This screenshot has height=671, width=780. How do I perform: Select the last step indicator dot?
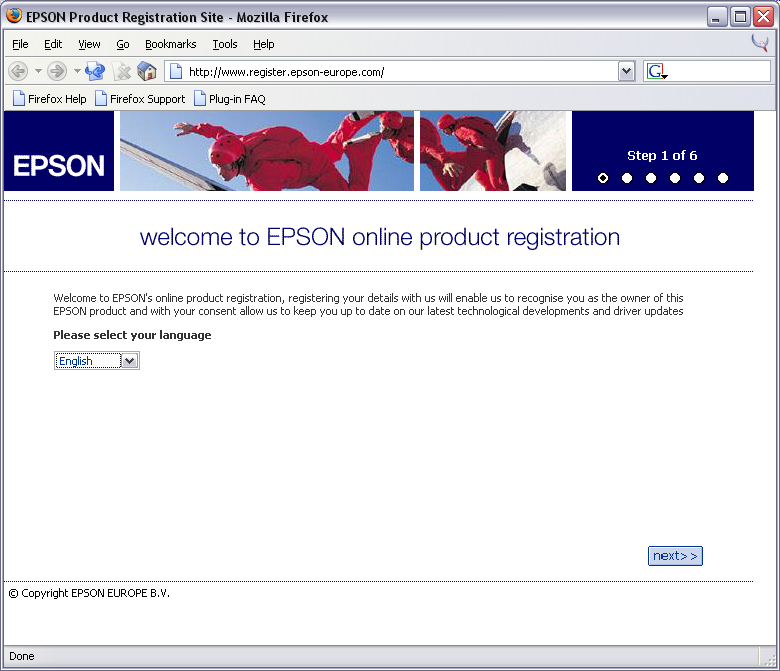click(x=723, y=178)
